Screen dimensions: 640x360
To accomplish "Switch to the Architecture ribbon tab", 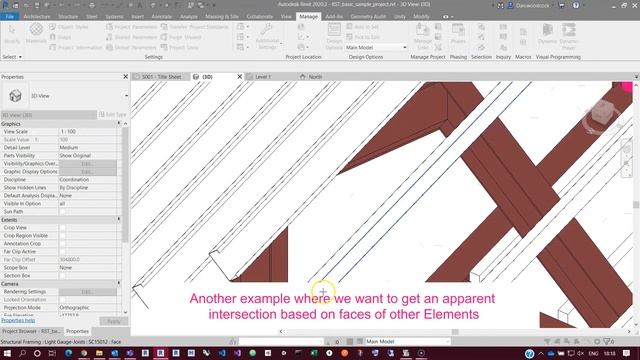I will [x=37, y=17].
